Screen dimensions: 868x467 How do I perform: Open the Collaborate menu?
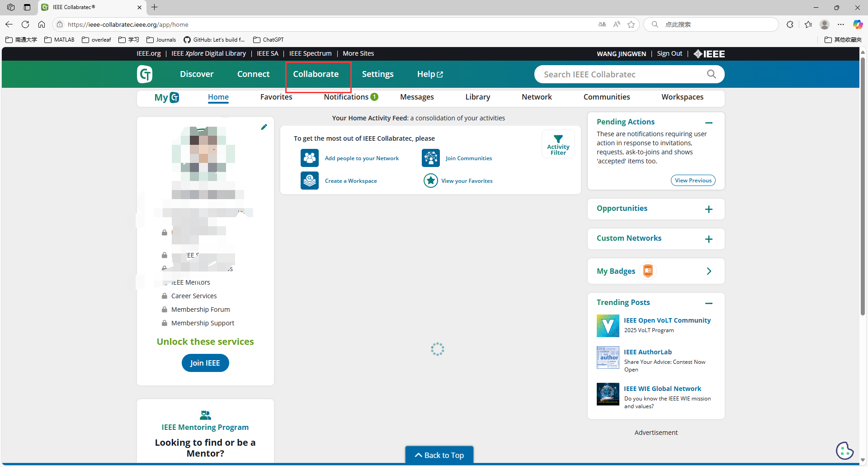point(316,74)
